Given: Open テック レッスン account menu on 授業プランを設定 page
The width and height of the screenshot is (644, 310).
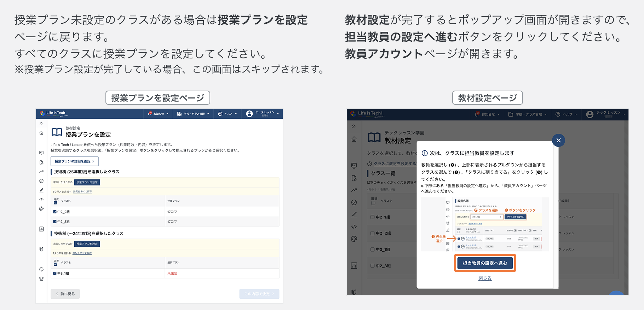Looking at the screenshot, I should pos(263,114).
